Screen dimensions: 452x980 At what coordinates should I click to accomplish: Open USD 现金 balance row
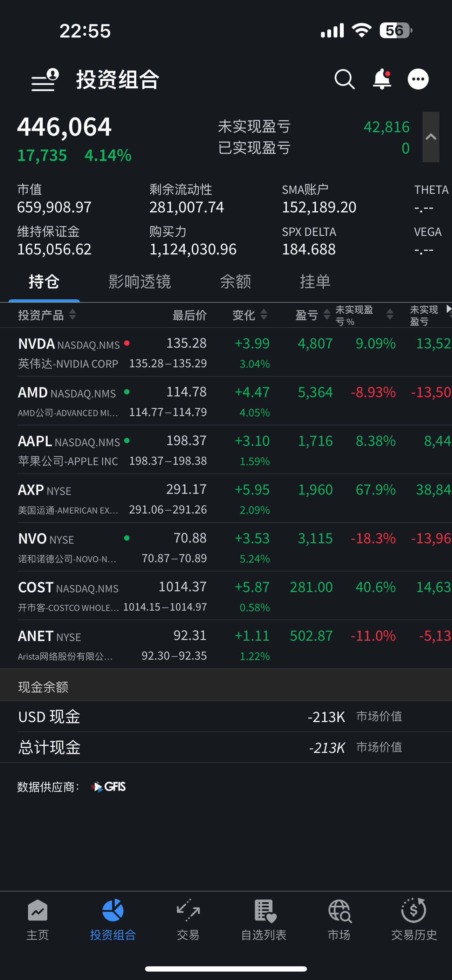(x=226, y=717)
